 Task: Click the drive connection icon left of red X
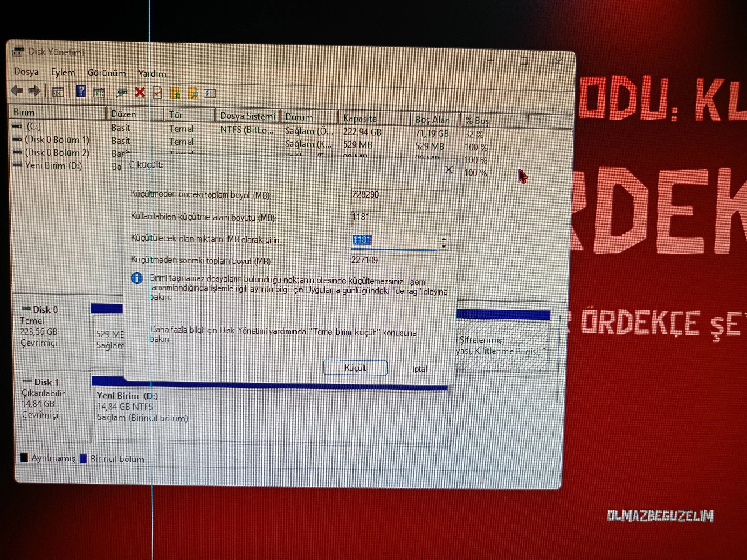(122, 92)
